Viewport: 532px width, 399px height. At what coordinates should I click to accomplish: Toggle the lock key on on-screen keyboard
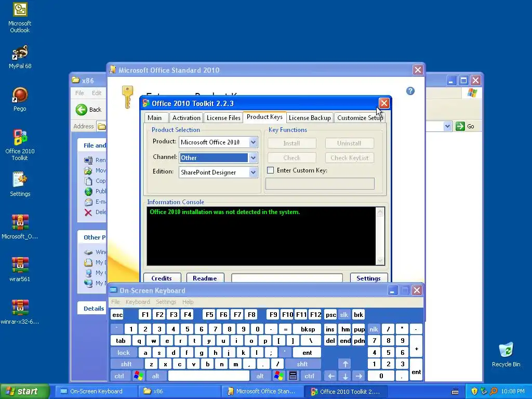click(124, 353)
